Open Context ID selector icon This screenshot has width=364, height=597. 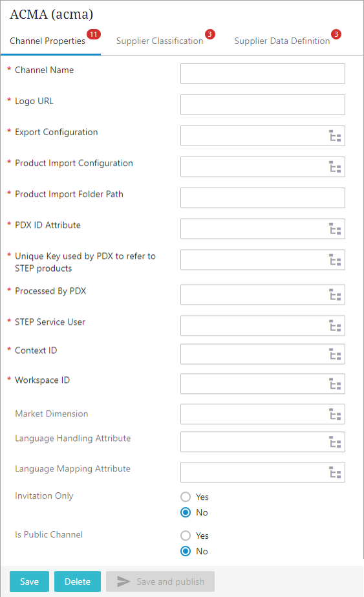[335, 354]
